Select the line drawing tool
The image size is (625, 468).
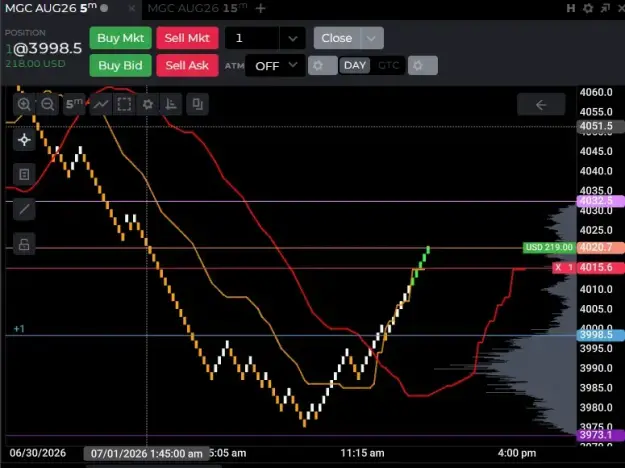tap(24, 209)
